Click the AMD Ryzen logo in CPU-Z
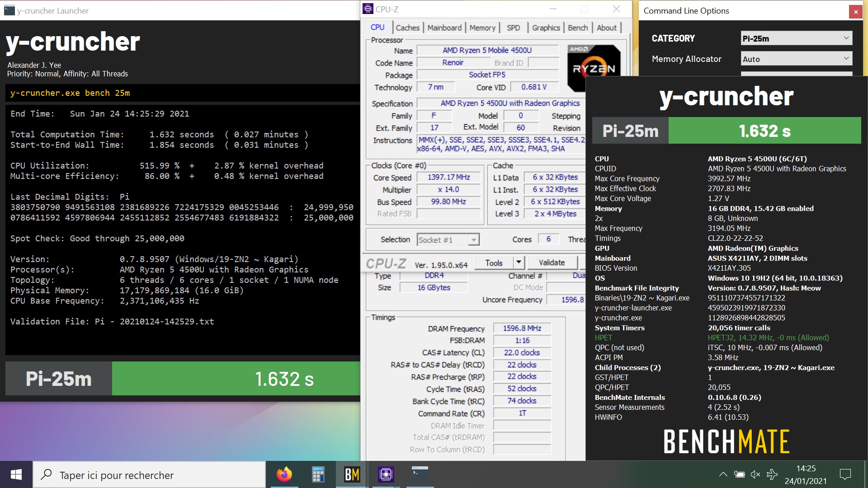The image size is (868, 488). click(594, 68)
